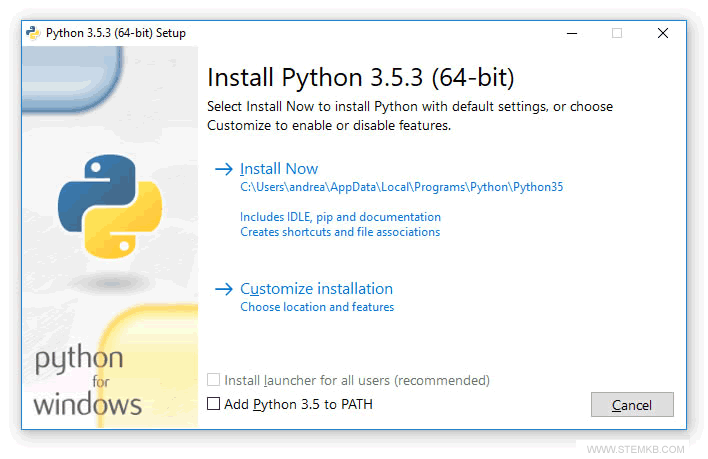Tick the Install launcher for all users checkbox
This screenshot has height=459, width=708.
pyautogui.click(x=214, y=380)
